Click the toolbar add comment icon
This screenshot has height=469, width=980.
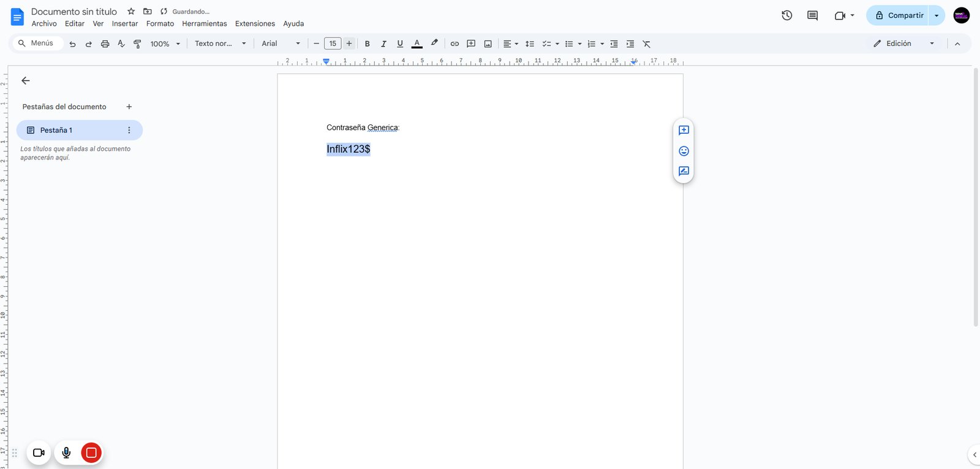coord(471,44)
